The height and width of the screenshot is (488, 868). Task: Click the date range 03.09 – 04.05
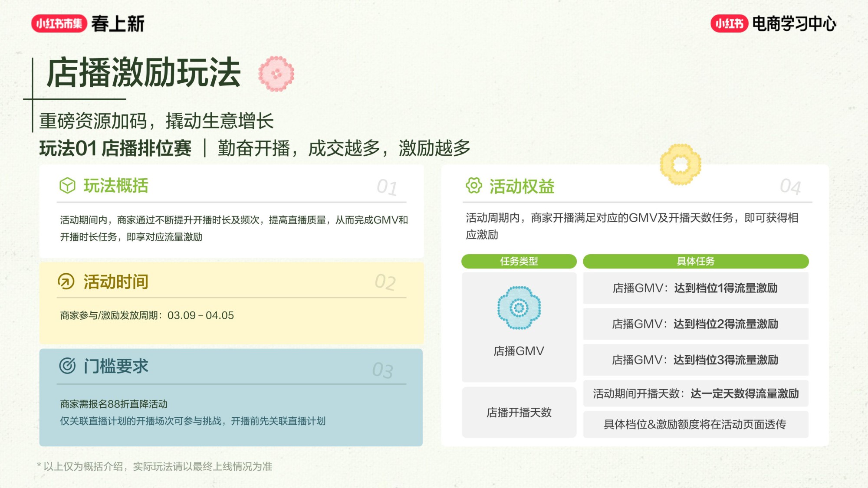201,315
